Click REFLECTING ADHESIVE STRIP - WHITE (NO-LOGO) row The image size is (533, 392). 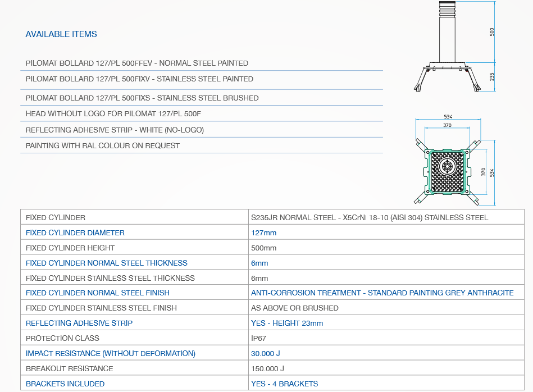pos(202,130)
